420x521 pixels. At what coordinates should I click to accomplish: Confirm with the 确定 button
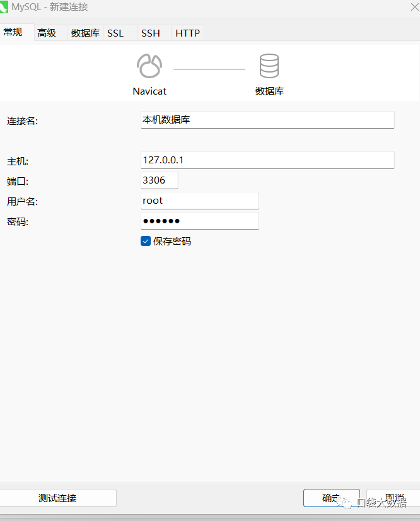coord(331,498)
